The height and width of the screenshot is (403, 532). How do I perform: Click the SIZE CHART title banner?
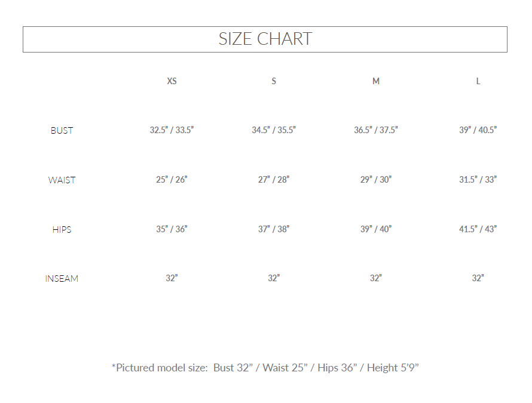(x=265, y=39)
